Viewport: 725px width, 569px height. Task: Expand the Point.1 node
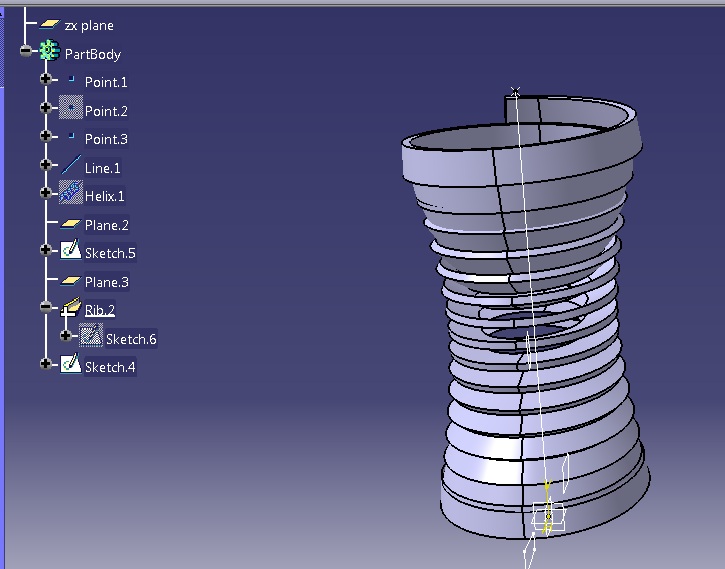pyautogui.click(x=46, y=79)
